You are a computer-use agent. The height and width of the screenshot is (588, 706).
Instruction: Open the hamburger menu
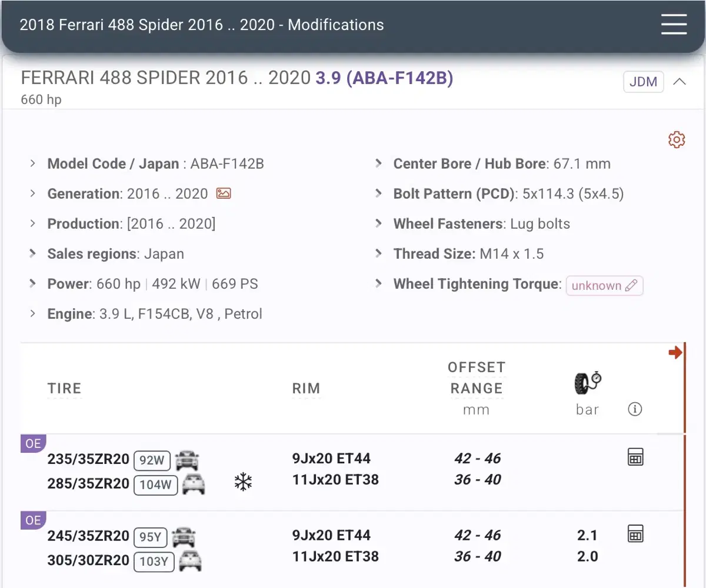point(674,25)
